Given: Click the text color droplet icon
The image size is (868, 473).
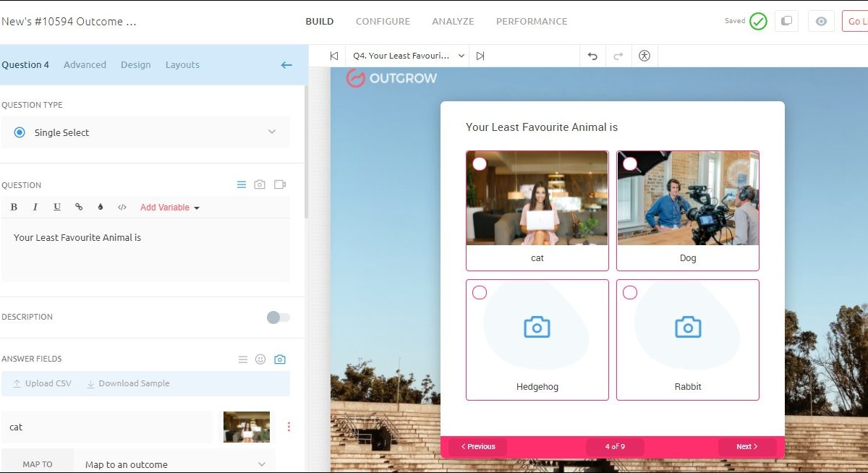Looking at the screenshot, I should point(100,208).
